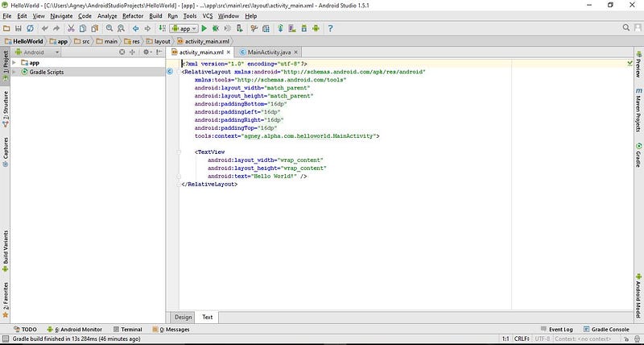Click the Paste clipboard icon
Viewport: 644px width, 345px height.
[95, 28]
